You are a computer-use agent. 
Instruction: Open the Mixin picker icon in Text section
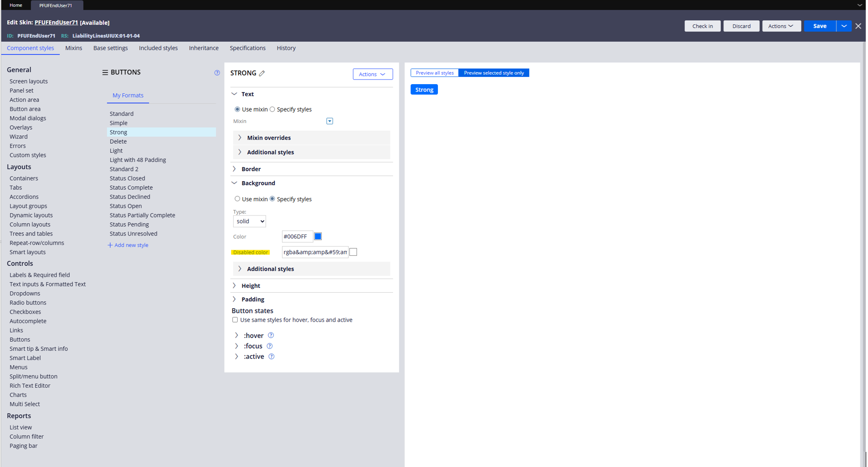click(x=330, y=121)
